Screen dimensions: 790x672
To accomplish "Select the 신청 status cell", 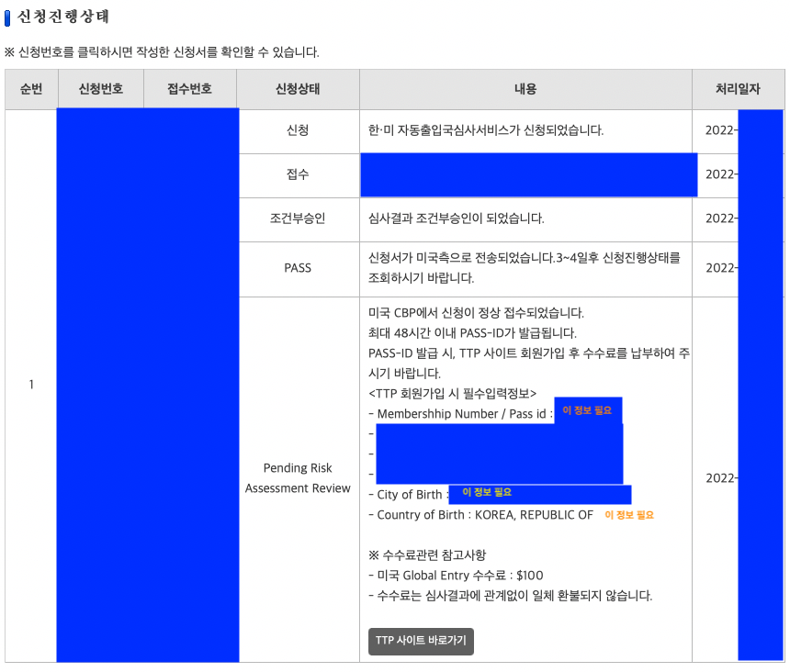I will tap(299, 129).
